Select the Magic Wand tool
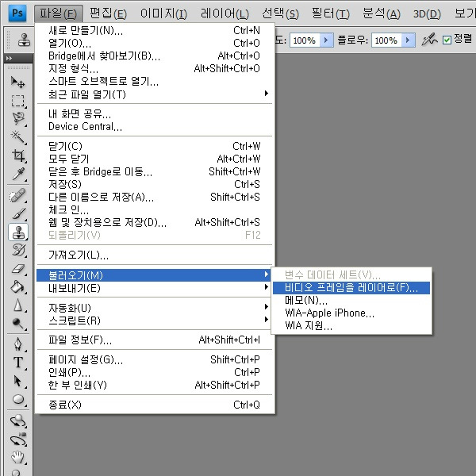 (x=18, y=137)
